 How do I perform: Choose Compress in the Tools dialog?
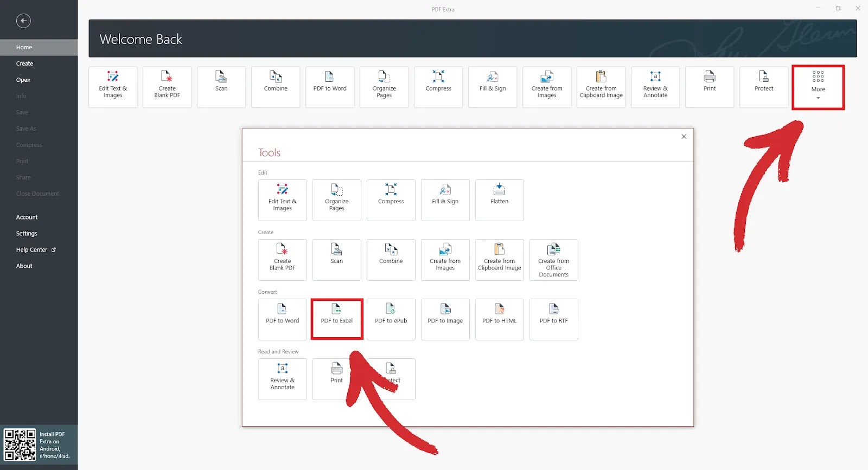pos(391,200)
